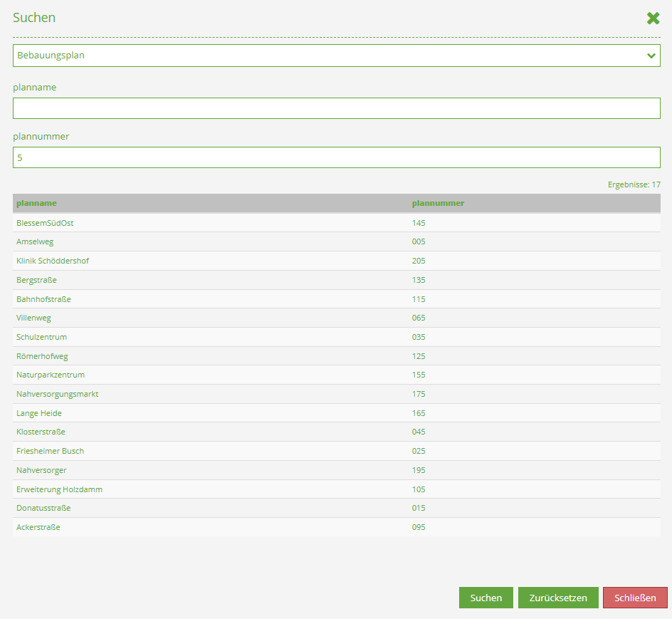Click plannummer value 015

click(x=419, y=508)
